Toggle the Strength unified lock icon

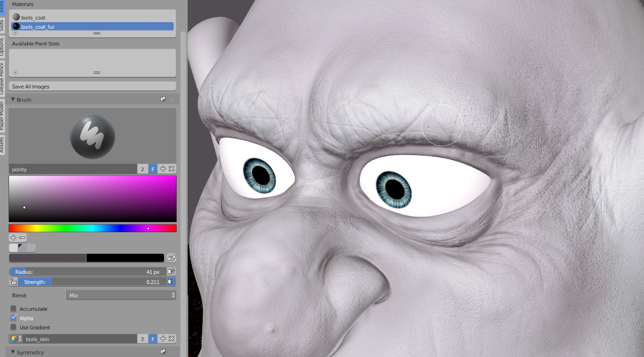click(14, 282)
